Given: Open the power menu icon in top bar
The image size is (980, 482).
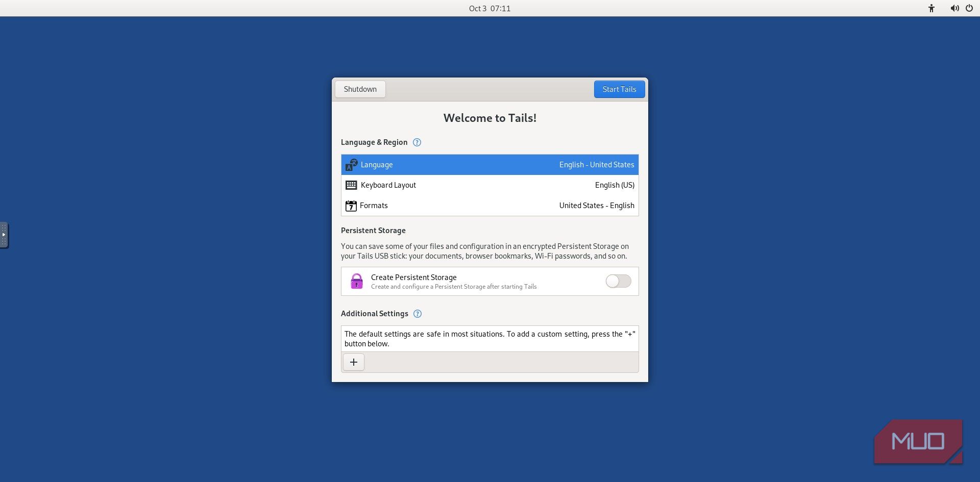Looking at the screenshot, I should click(x=969, y=8).
